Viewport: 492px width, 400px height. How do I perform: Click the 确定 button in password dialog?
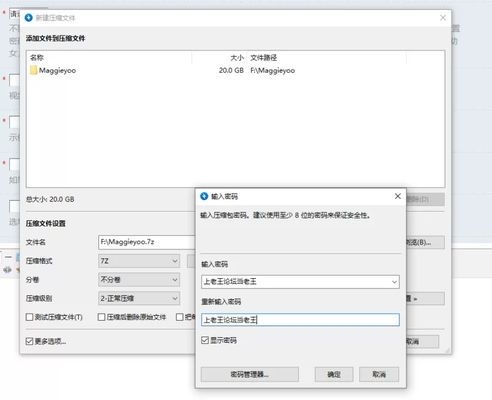pyautogui.click(x=334, y=374)
